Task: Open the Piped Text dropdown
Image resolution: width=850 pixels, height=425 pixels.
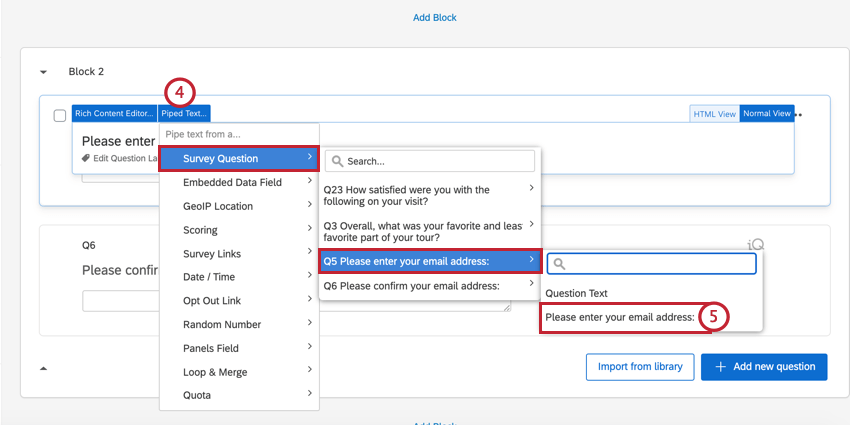Action: [185, 114]
